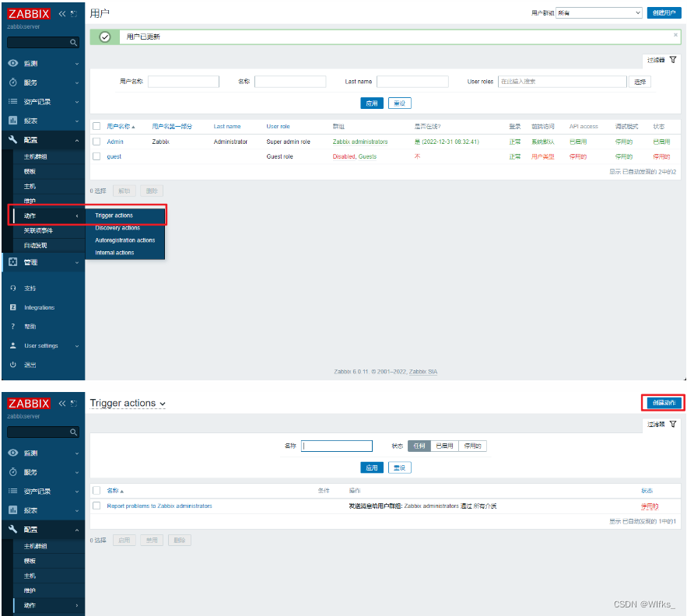Viewport: 687px width, 616px height.
Task: Click the hide sidebar icon on the Trigger actions page
Action: (74, 403)
